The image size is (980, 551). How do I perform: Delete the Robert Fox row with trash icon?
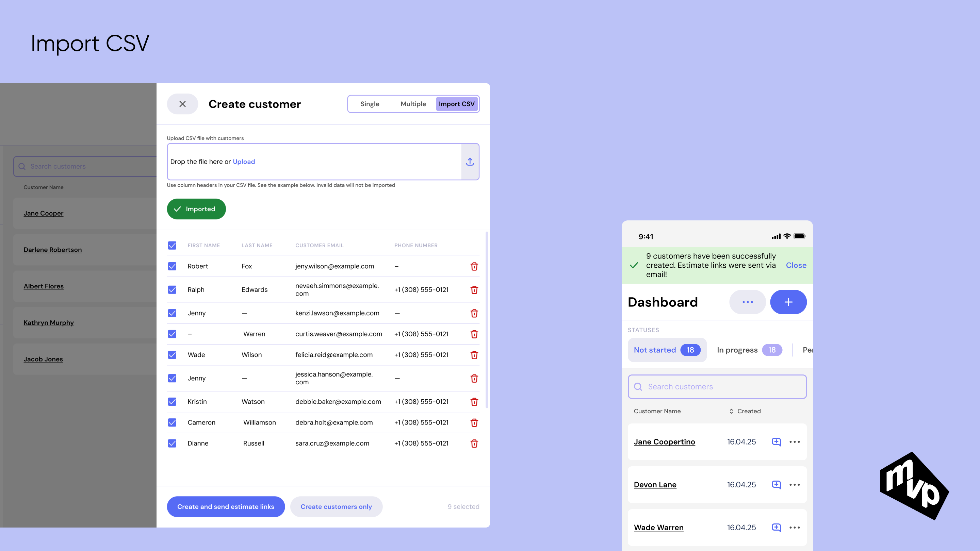tap(474, 266)
